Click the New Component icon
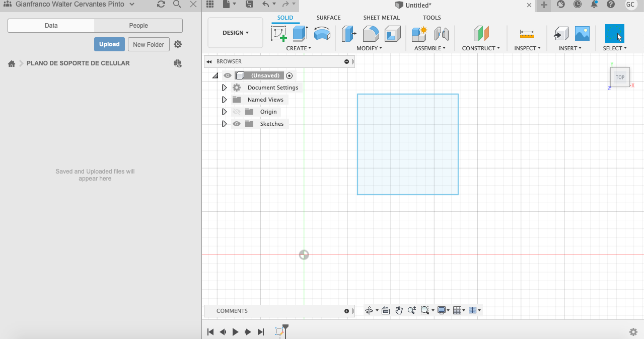 419,34
